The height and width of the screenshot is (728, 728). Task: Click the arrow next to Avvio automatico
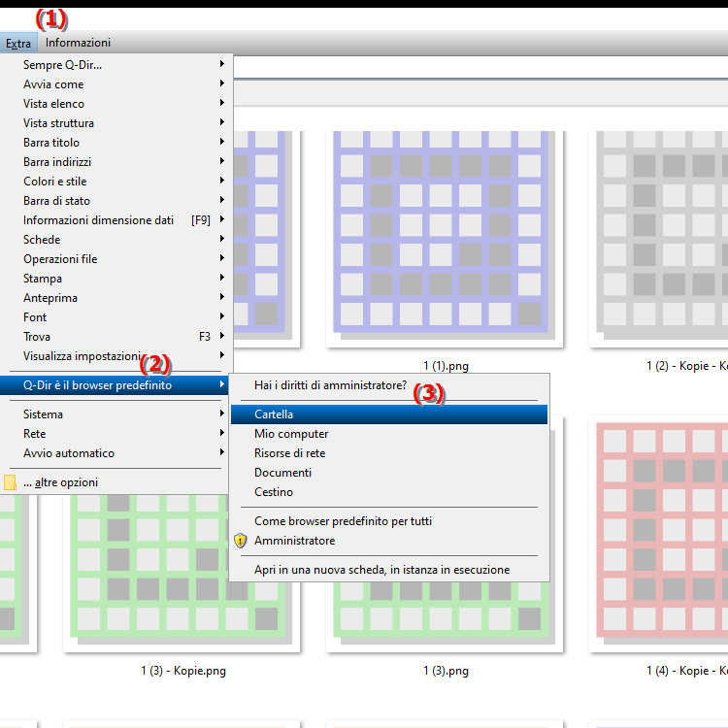click(222, 451)
